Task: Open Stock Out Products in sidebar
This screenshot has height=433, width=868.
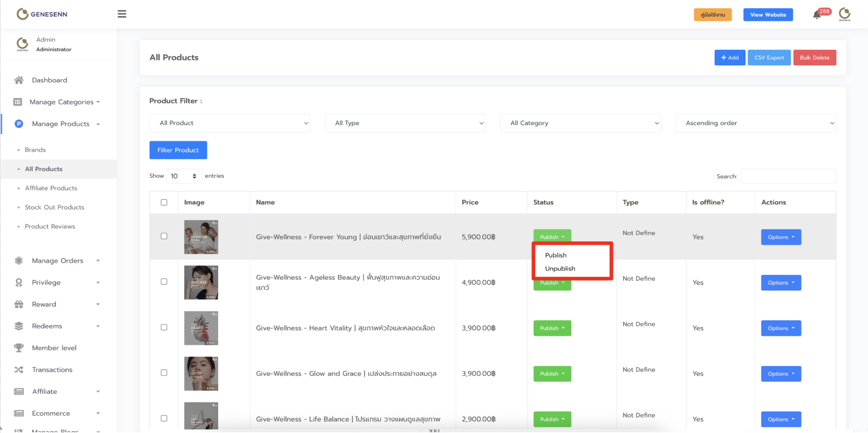Action: coord(54,207)
